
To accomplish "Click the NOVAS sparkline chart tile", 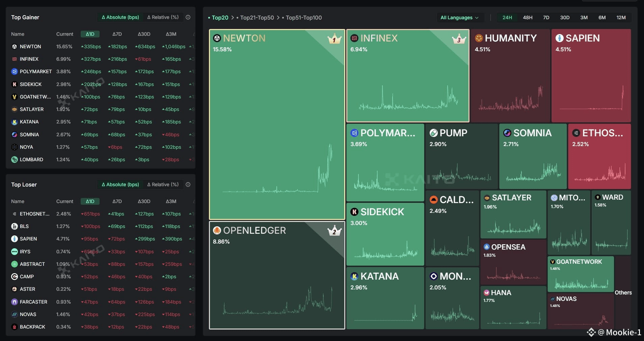I will pyautogui.click(x=581, y=311).
